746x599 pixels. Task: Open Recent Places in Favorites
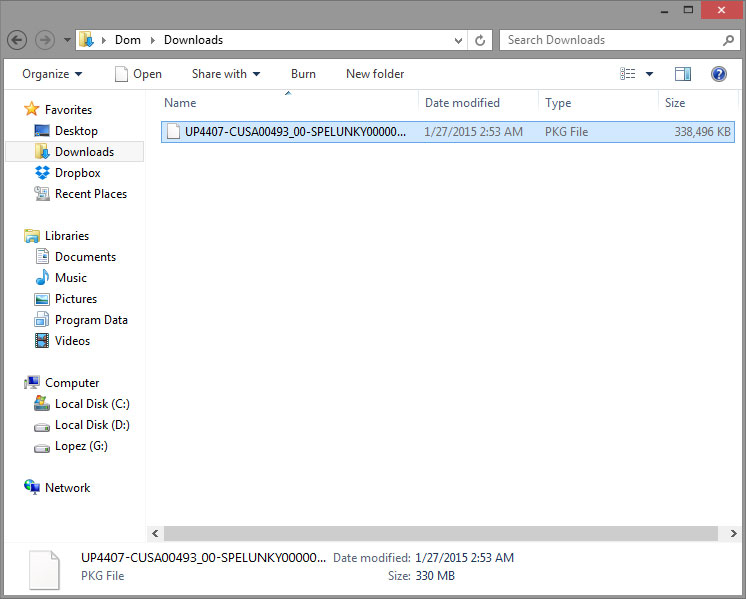click(91, 194)
